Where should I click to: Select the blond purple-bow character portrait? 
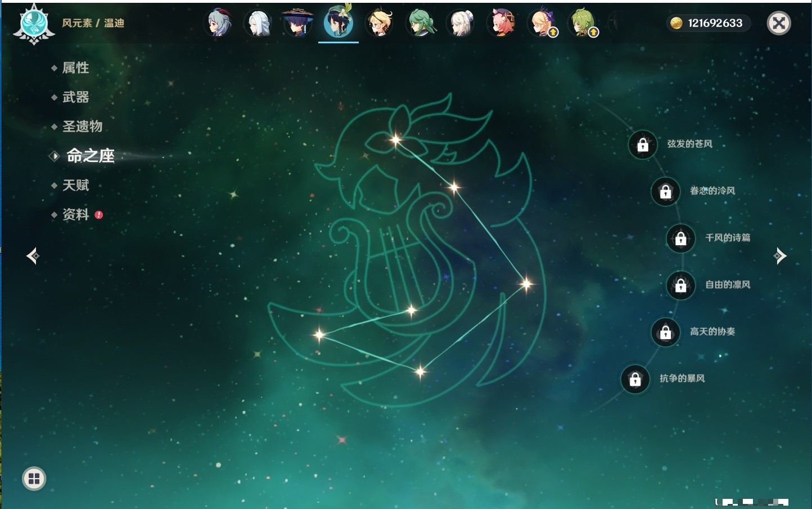click(543, 23)
